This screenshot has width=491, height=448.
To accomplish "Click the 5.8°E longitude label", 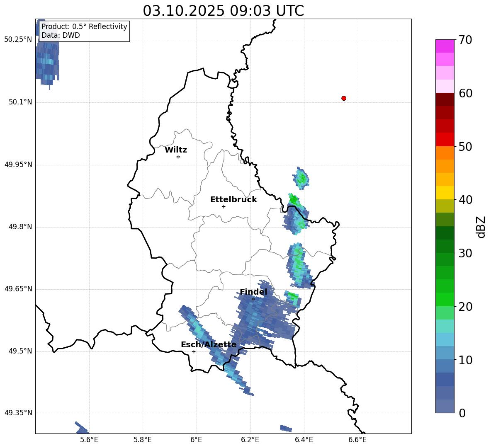I will click(143, 440).
